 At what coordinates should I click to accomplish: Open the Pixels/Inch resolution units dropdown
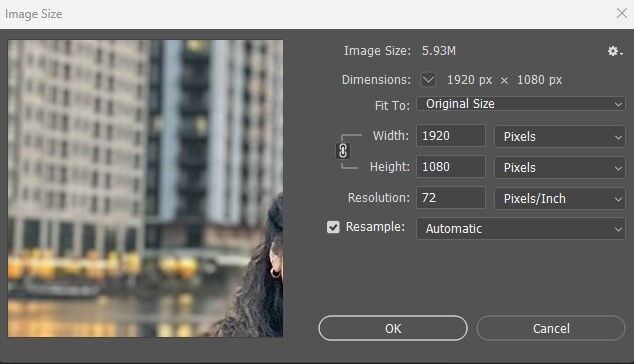coord(560,199)
